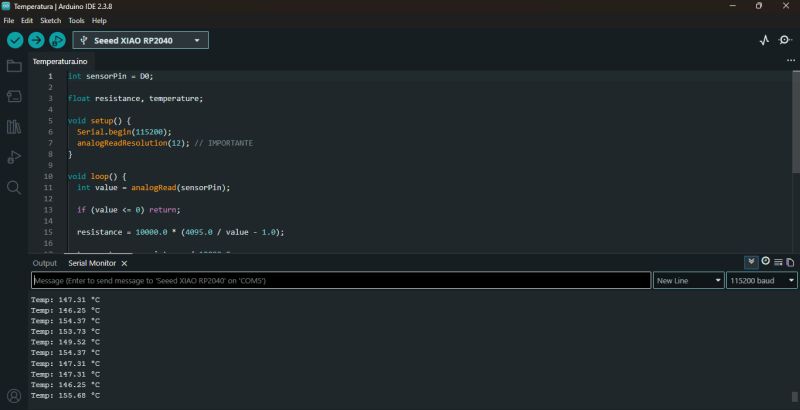Click line number 10 in gutter
Screen dimensions: 800x410
coord(48,176)
